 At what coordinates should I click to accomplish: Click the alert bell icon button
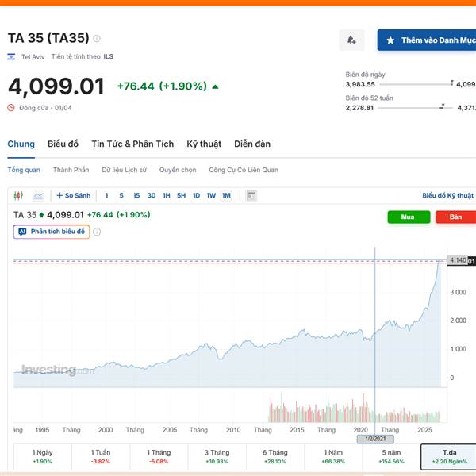point(351,40)
